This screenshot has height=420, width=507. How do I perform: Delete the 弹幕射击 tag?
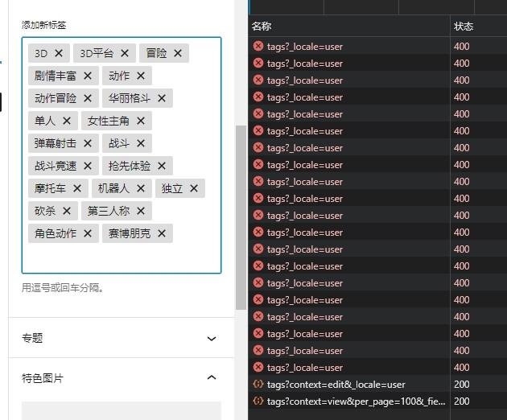pos(88,144)
